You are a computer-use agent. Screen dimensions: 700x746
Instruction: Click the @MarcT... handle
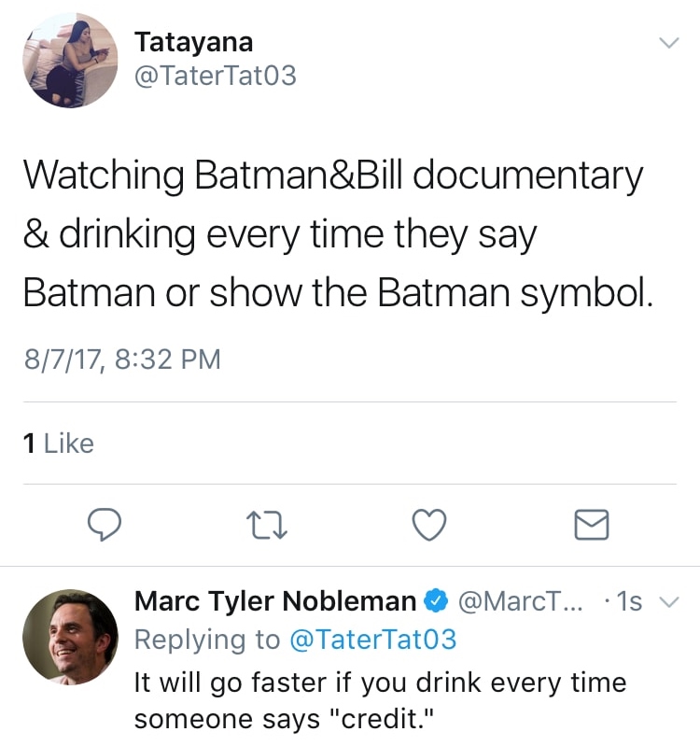point(510,601)
